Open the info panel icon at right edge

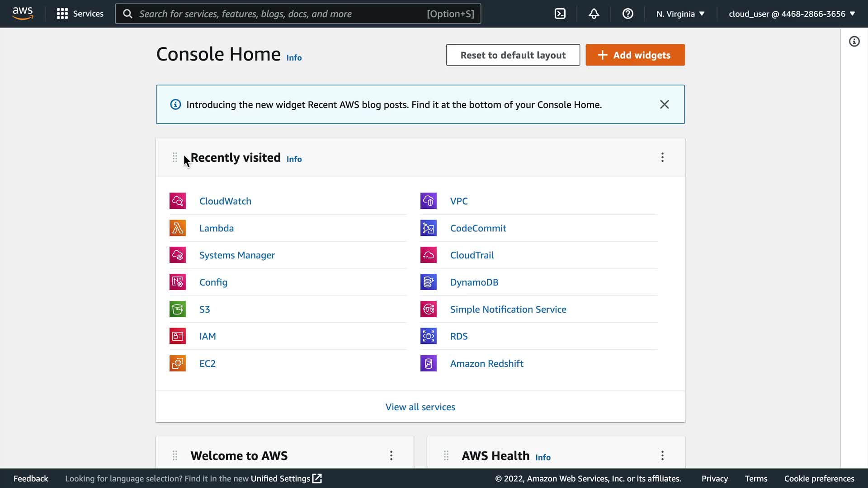854,42
